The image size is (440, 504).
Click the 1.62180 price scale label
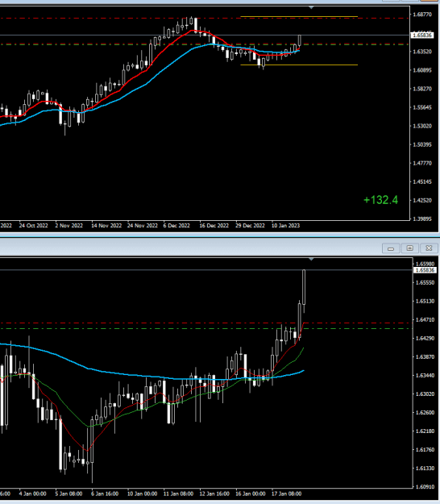tap(425, 431)
